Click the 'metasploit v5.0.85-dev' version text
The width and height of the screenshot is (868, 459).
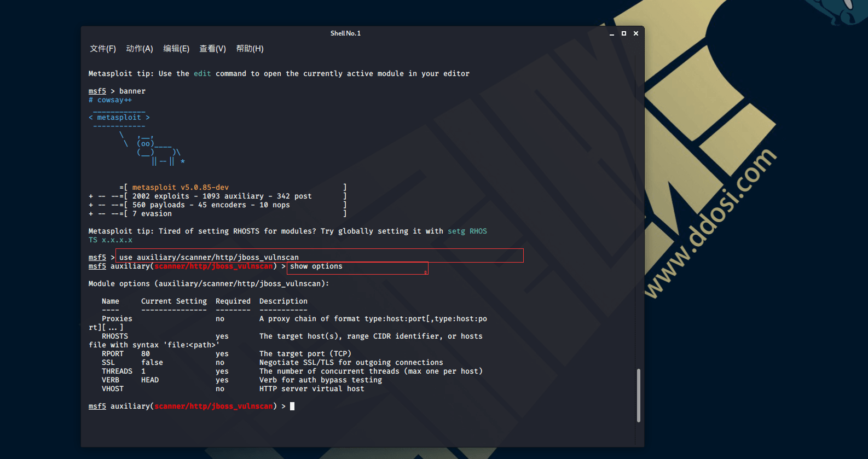click(181, 188)
